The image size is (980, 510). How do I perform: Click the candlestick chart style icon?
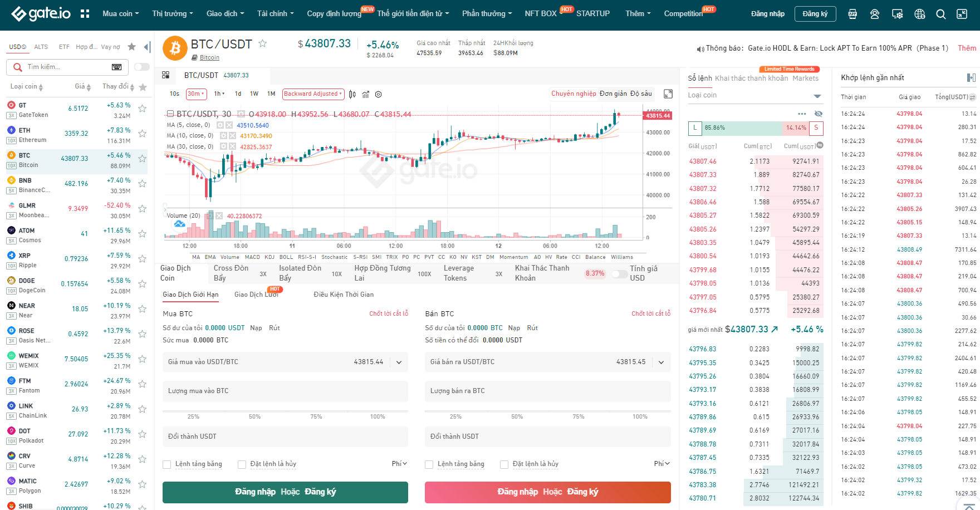point(352,94)
